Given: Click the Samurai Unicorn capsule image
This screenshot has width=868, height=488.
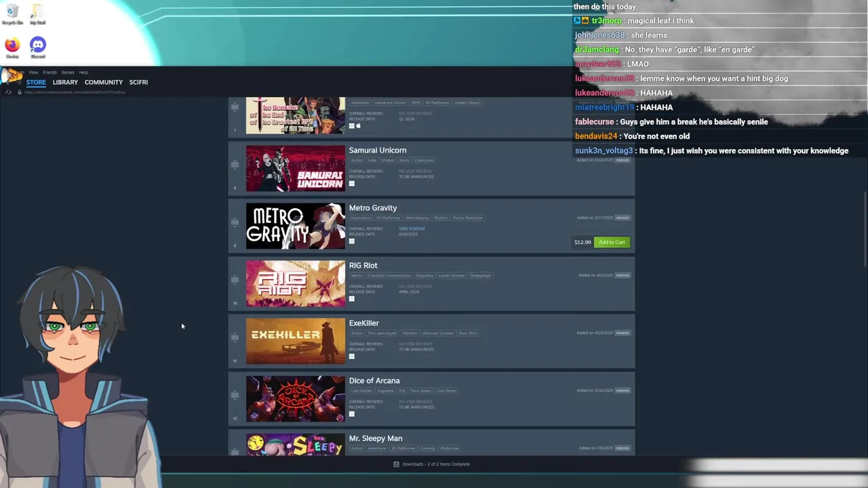Looking at the screenshot, I should click(296, 168).
